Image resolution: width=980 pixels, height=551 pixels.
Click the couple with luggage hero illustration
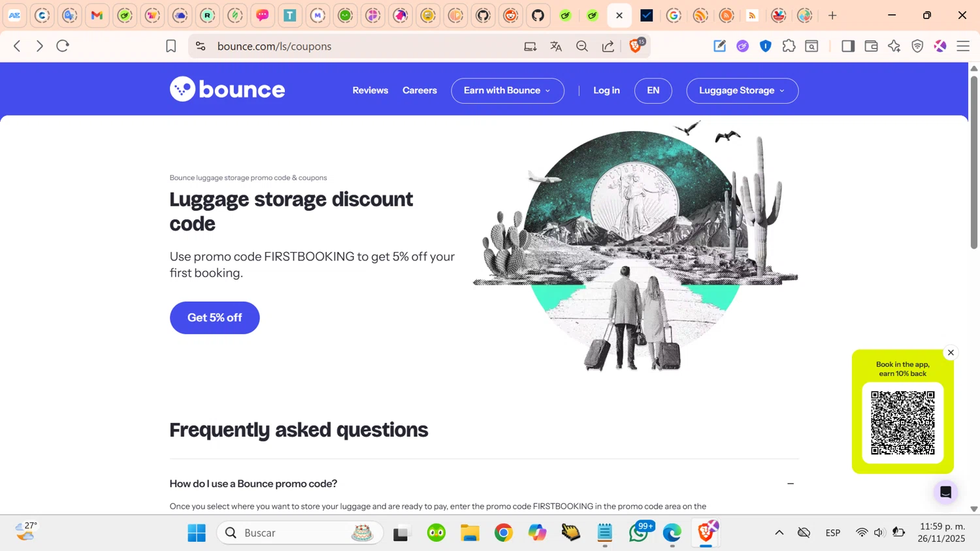point(635,247)
